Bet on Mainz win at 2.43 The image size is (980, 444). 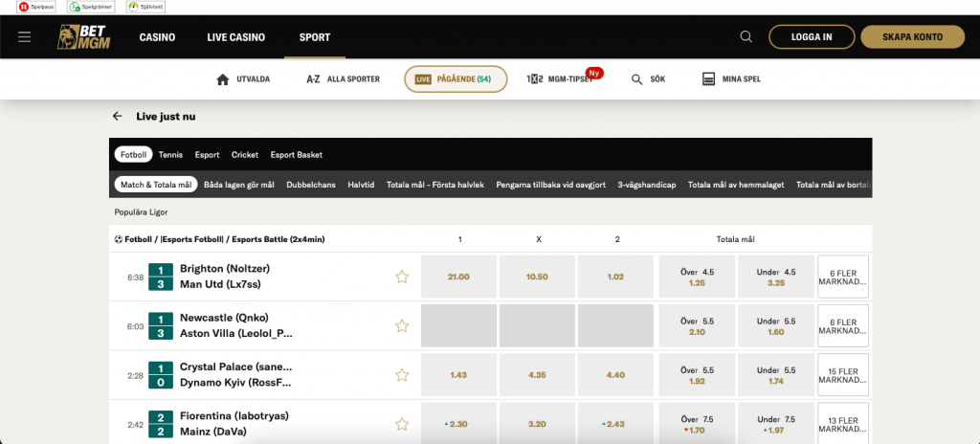615,424
